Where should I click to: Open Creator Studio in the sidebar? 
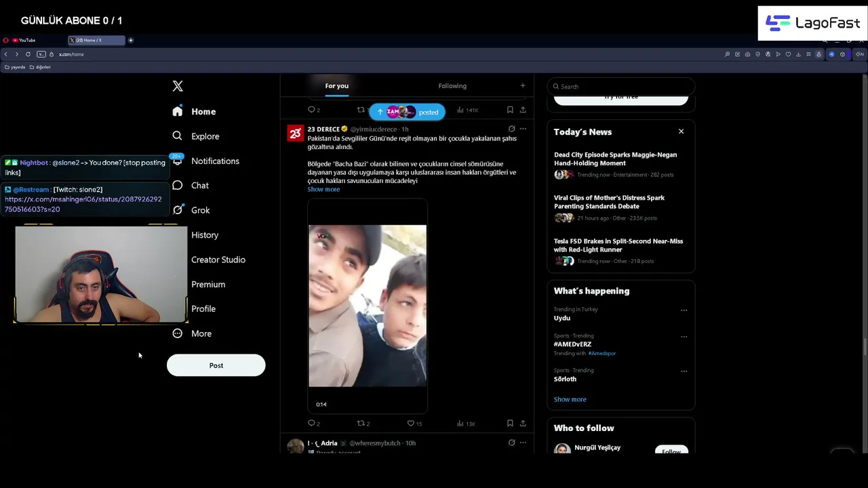pos(218,260)
